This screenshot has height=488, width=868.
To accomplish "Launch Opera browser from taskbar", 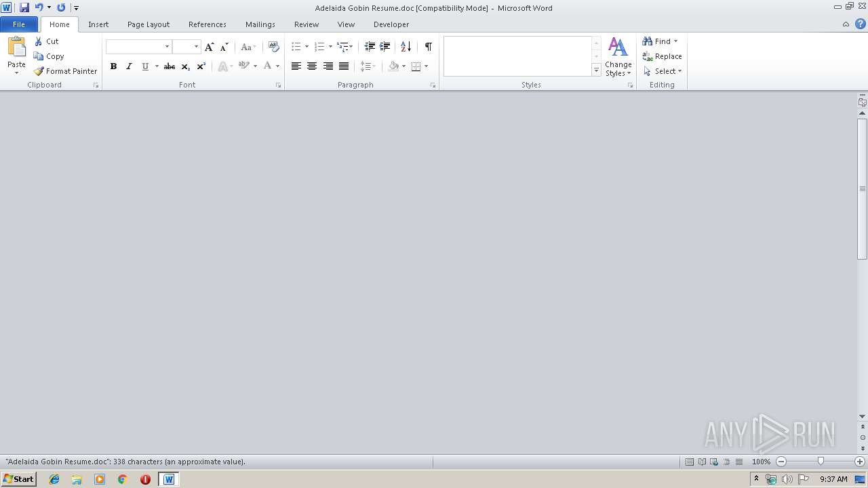I will click(x=145, y=479).
